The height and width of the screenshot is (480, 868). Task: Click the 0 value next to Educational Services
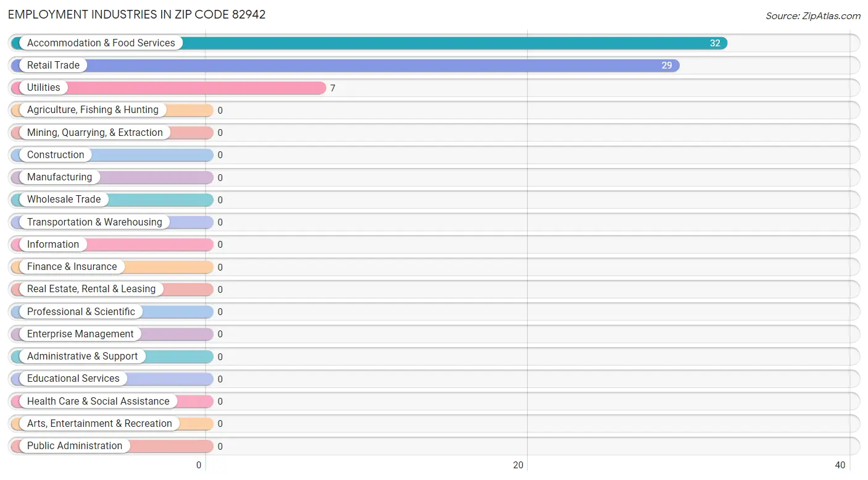pyautogui.click(x=220, y=379)
